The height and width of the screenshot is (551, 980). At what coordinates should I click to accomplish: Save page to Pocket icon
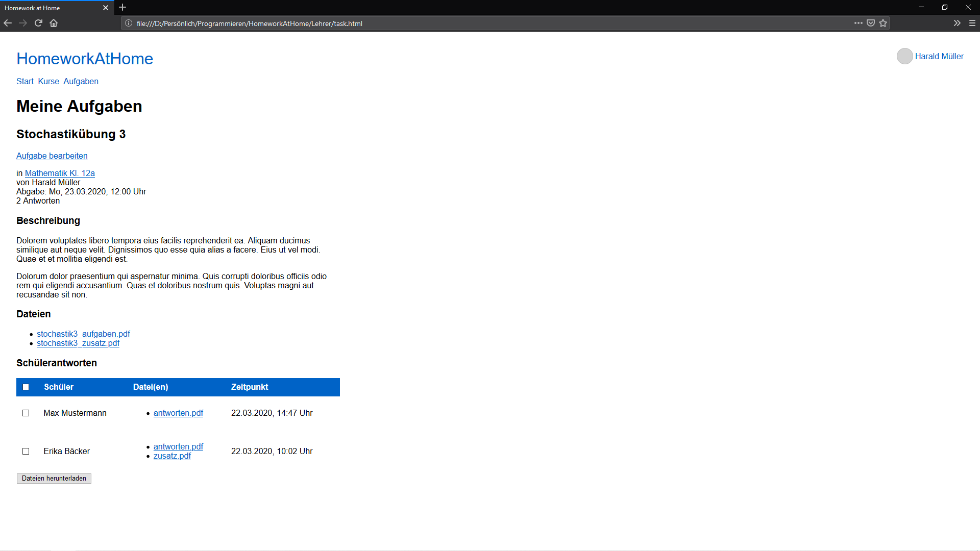[871, 23]
